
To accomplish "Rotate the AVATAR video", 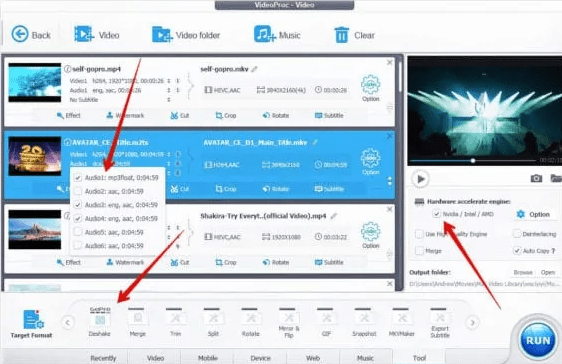I will click(276, 189).
